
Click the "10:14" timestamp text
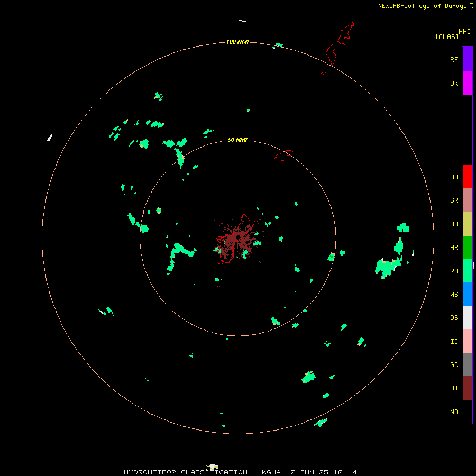tap(345, 472)
